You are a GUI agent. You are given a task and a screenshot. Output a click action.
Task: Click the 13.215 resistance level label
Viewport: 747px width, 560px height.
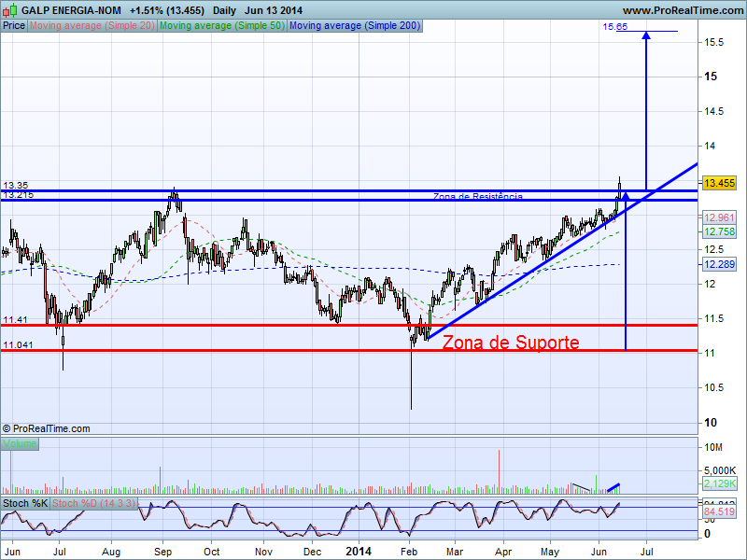(18, 194)
